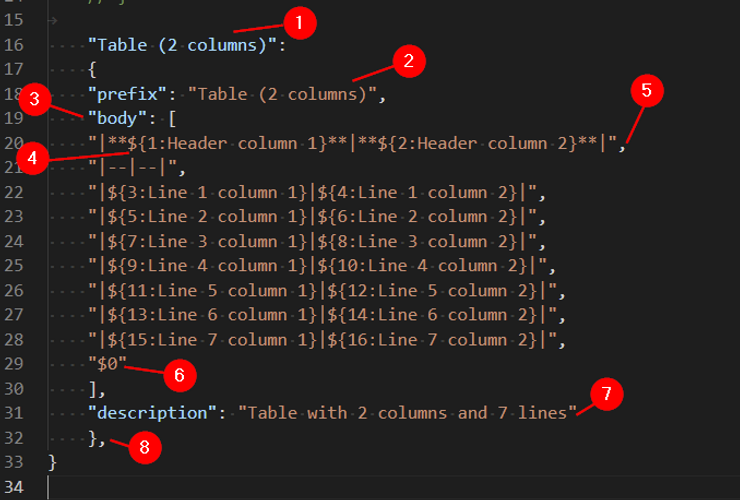The image size is (740, 500).
Task: Click the closing bracket on line 30
Action: coord(92,387)
